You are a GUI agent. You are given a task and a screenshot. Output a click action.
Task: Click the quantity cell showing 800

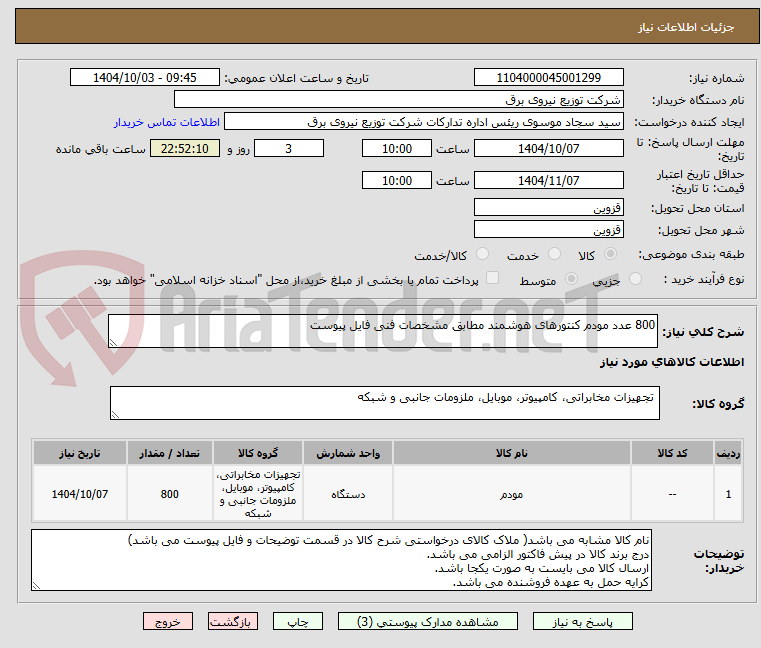169,494
